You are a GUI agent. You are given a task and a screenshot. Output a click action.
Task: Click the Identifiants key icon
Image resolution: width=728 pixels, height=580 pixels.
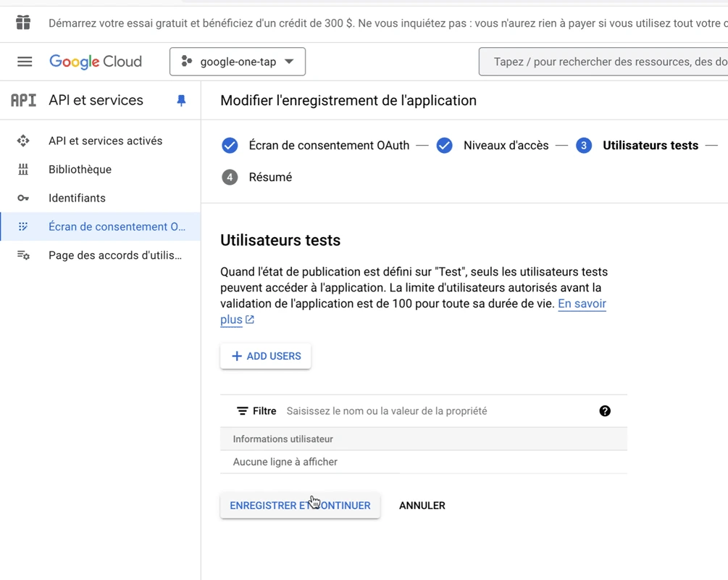(x=23, y=198)
